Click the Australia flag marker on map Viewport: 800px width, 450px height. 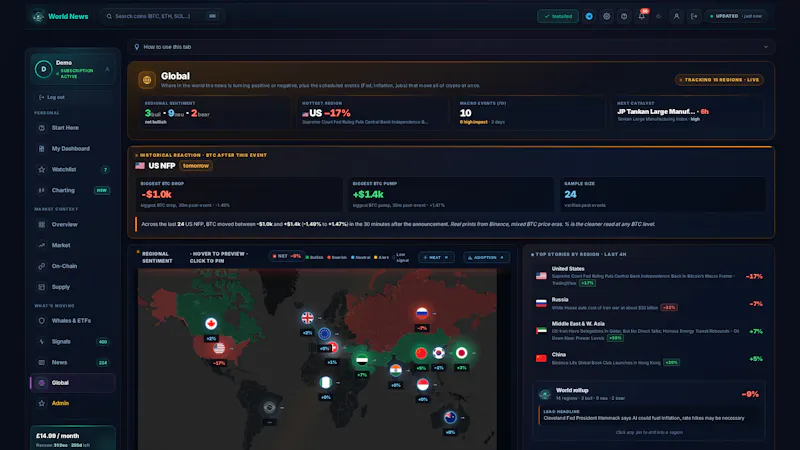(x=450, y=417)
